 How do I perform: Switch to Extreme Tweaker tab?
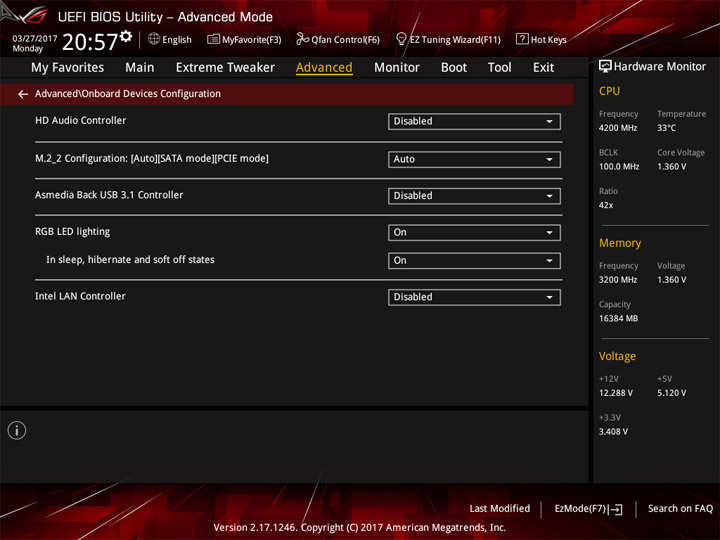225,68
